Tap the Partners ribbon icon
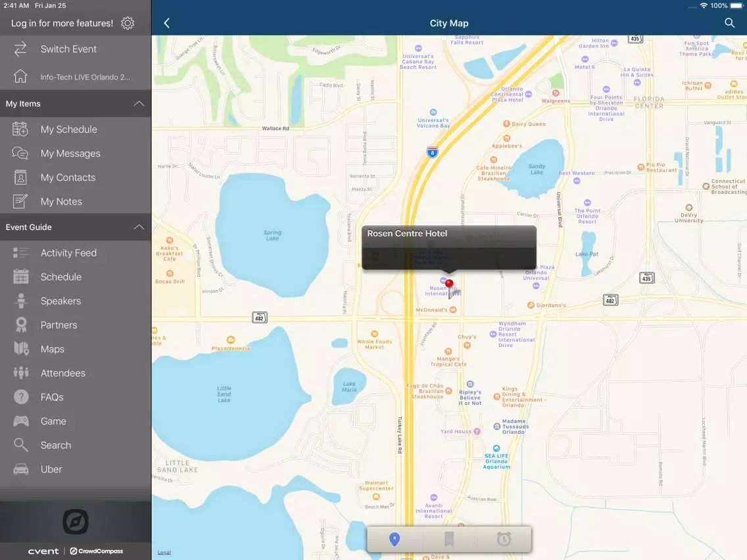Screen dimensions: 747x560 click(20, 325)
